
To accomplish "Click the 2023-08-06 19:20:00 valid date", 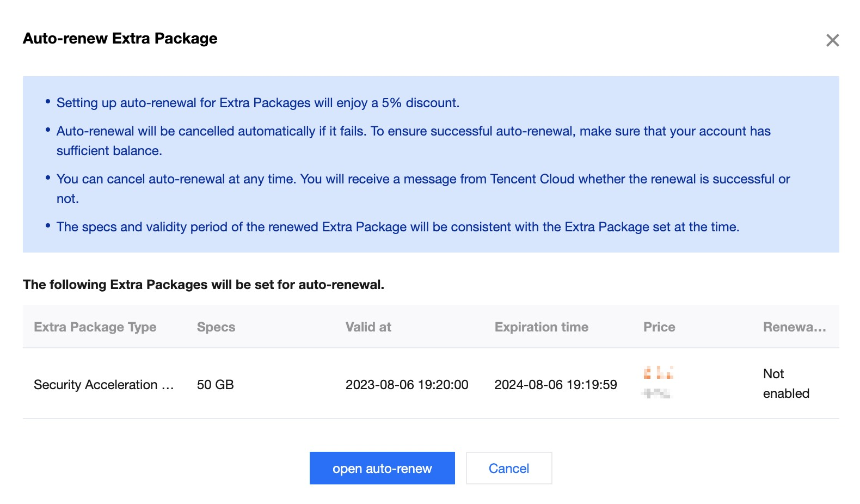I will [x=407, y=385].
